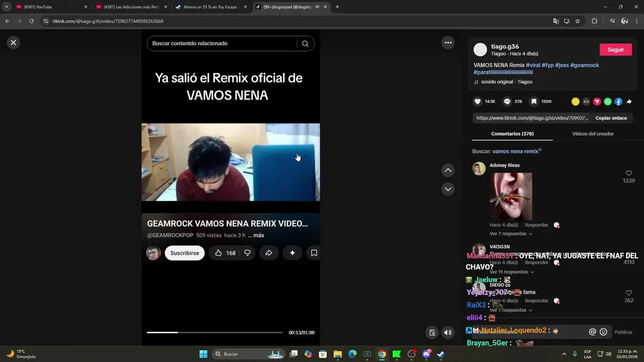Switch to first YouTube browser tab
Screen dimensions: 644x362
click(48, 7)
